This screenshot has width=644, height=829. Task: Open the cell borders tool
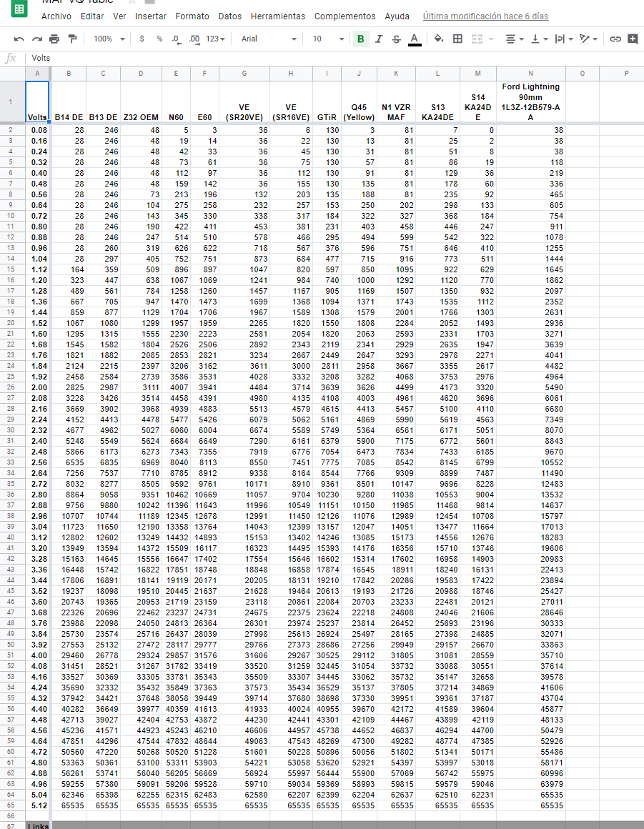(x=458, y=39)
